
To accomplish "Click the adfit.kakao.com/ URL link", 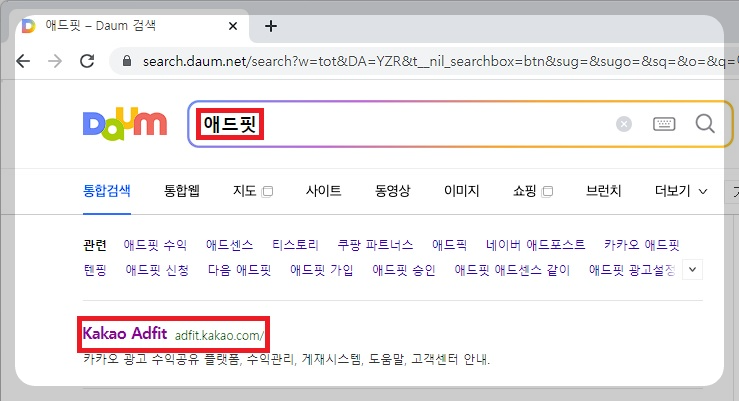I will click(x=219, y=336).
